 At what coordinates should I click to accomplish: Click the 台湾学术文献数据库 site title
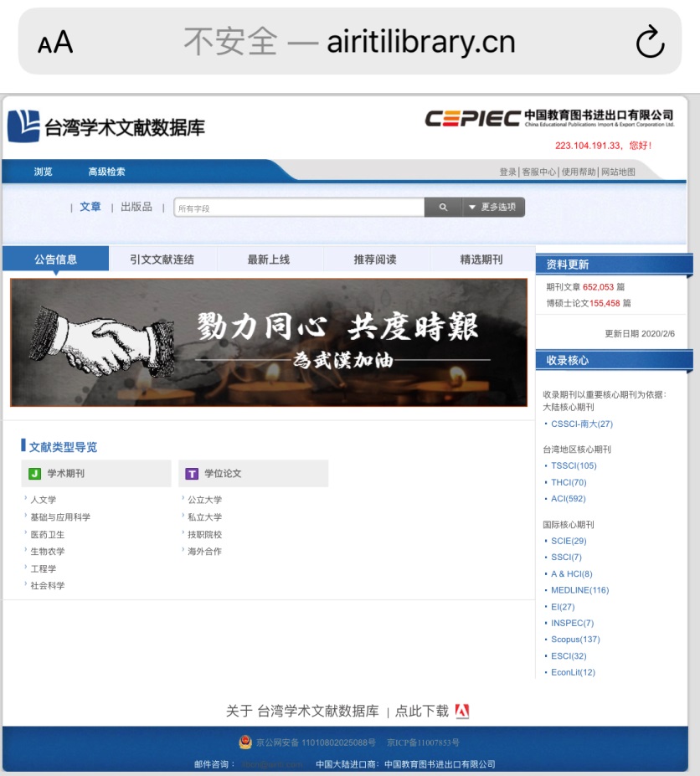tap(125, 128)
